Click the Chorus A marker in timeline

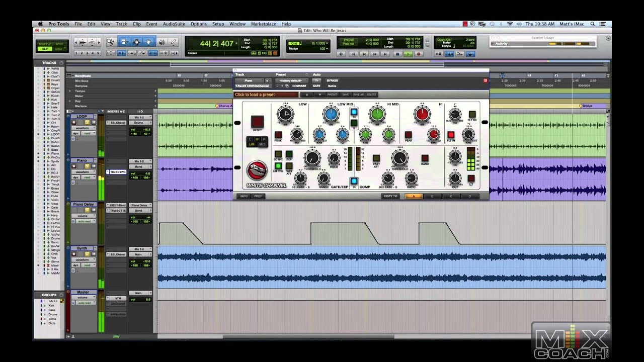point(224,106)
